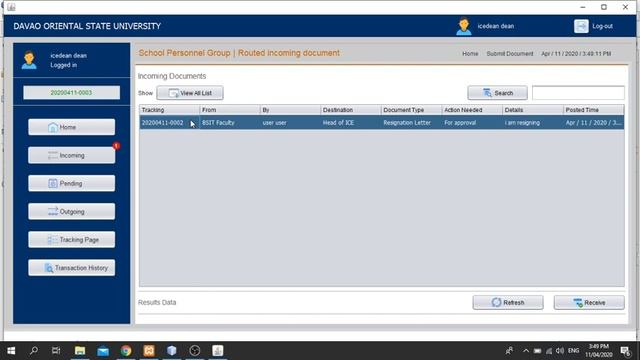Click the Submit Document link

click(509, 53)
